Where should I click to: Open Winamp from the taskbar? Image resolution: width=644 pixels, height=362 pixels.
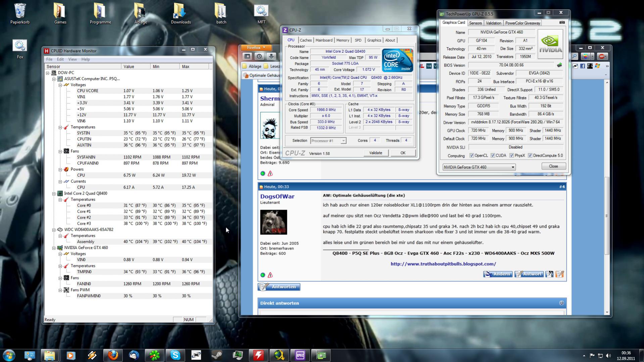(92, 355)
